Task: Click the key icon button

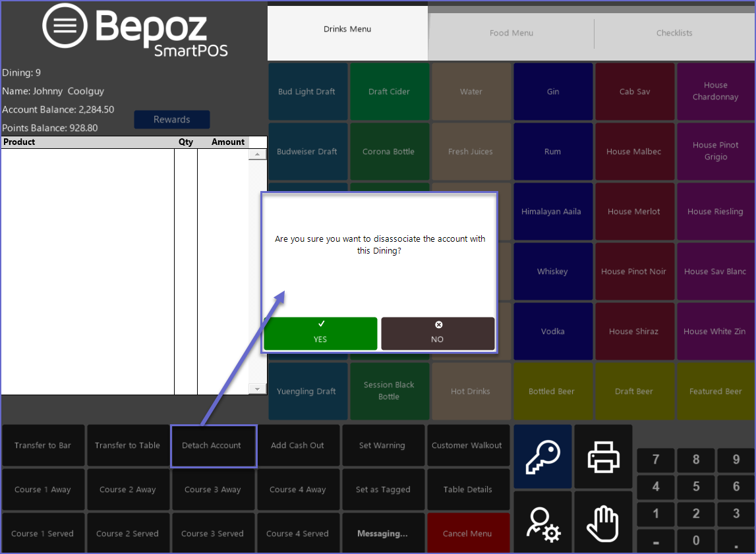Action: click(543, 457)
